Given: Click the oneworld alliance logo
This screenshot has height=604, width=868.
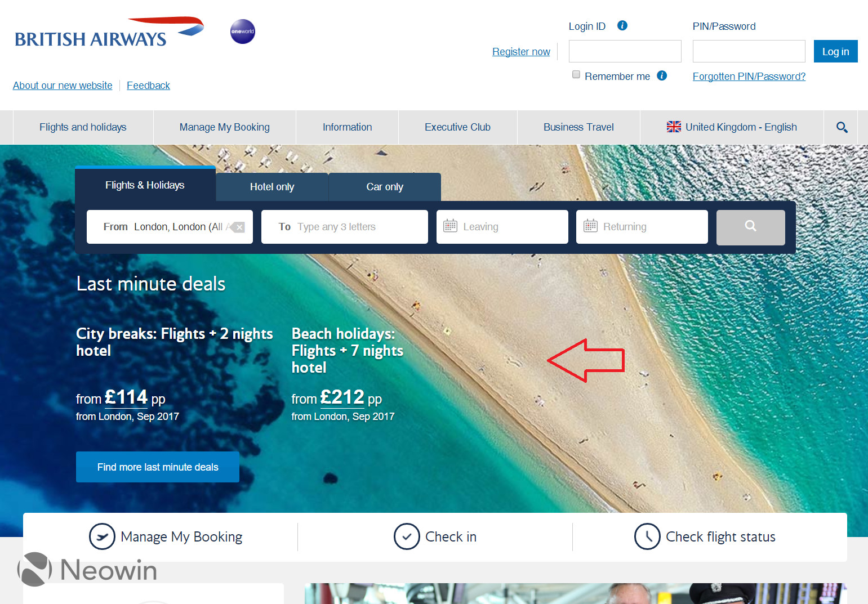Looking at the screenshot, I should point(243,32).
